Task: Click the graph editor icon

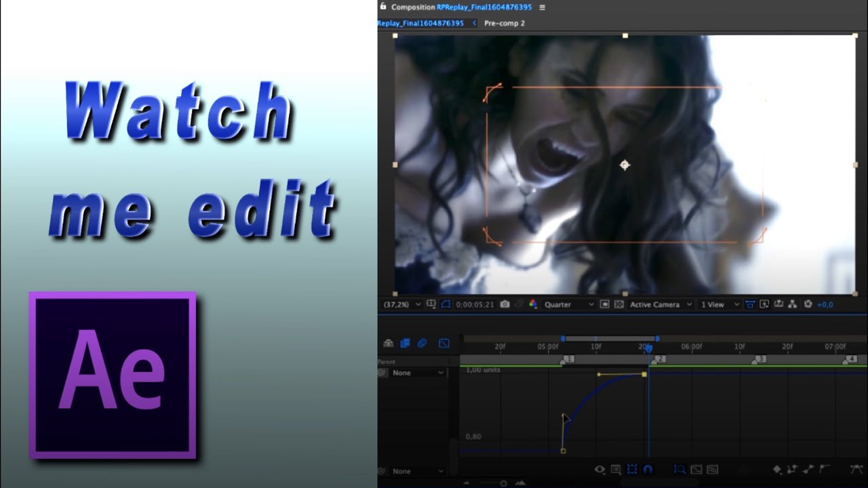Action: coord(444,344)
